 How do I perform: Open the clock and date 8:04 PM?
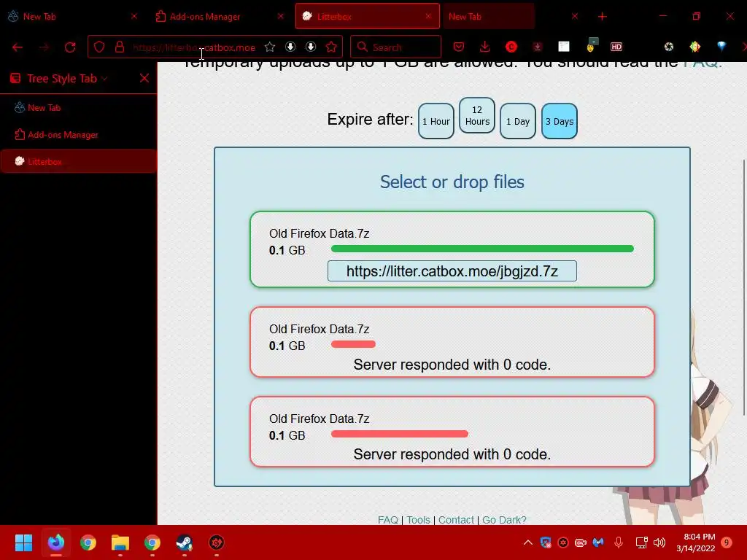(696, 542)
